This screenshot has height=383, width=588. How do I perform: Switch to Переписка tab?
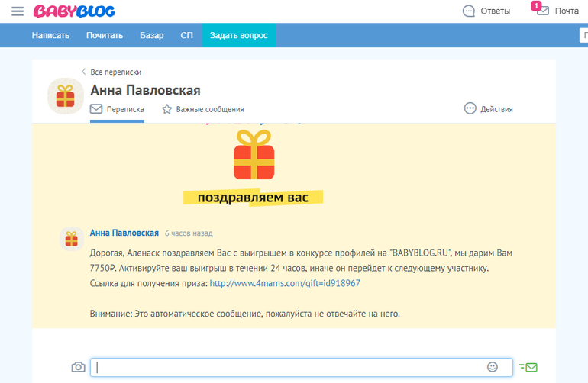pyautogui.click(x=117, y=109)
